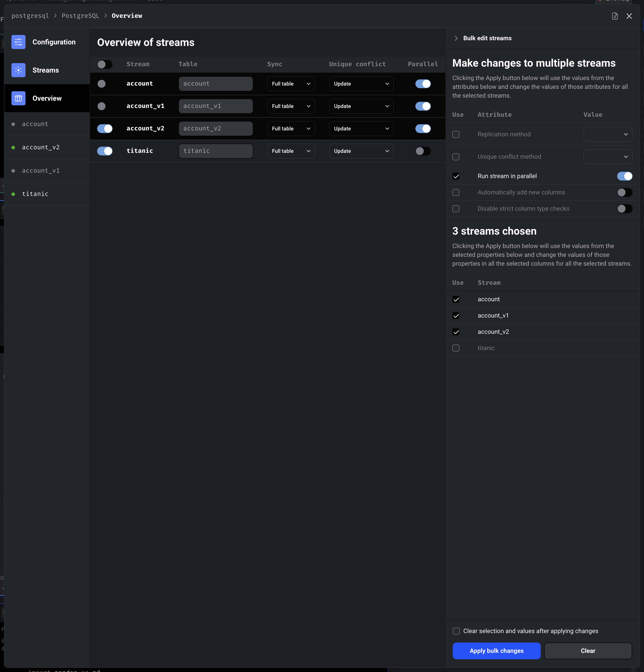Switch on Automatically add new columns value

(x=624, y=192)
